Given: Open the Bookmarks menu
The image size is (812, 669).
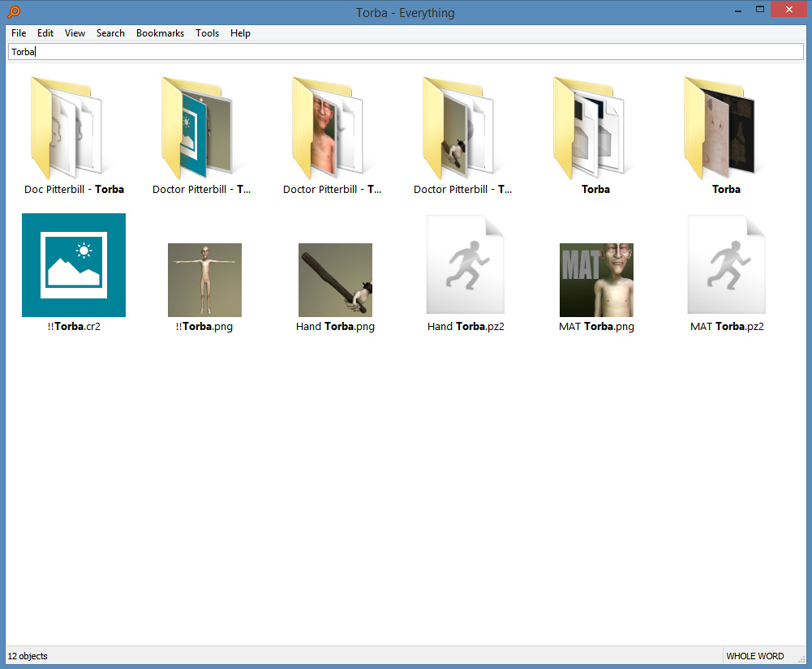Looking at the screenshot, I should (x=160, y=33).
